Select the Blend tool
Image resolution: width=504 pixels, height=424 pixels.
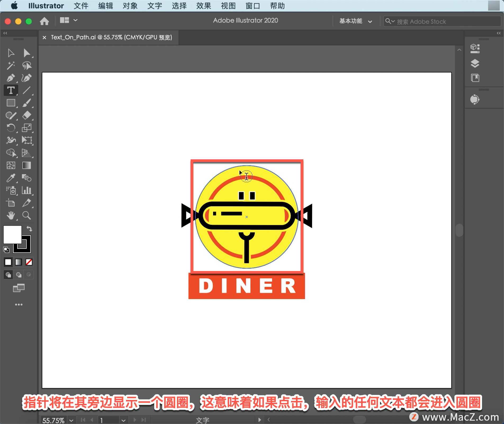(26, 178)
